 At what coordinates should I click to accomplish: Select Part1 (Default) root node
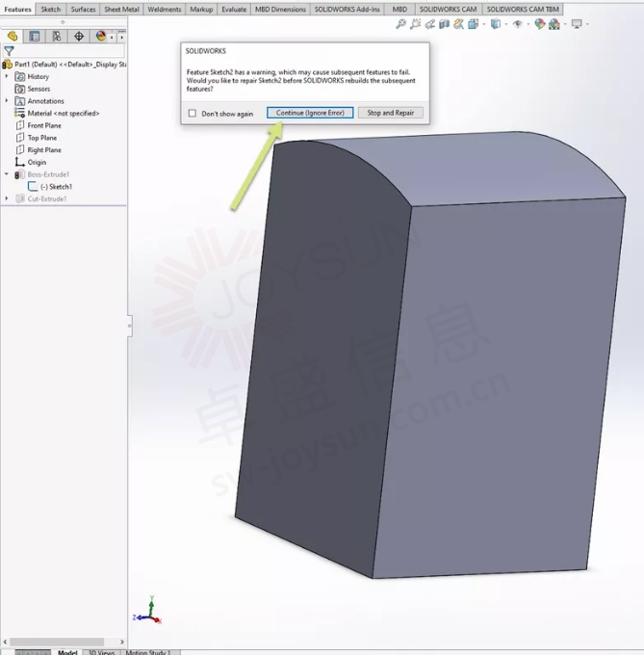[x=64, y=65]
